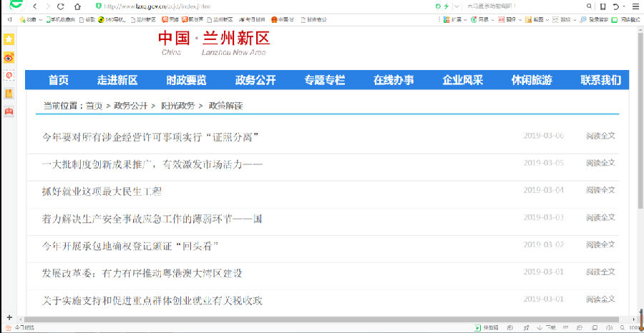This screenshot has width=644, height=333.
Task: Open the 政务公开 navigation menu item
Action: point(255,80)
